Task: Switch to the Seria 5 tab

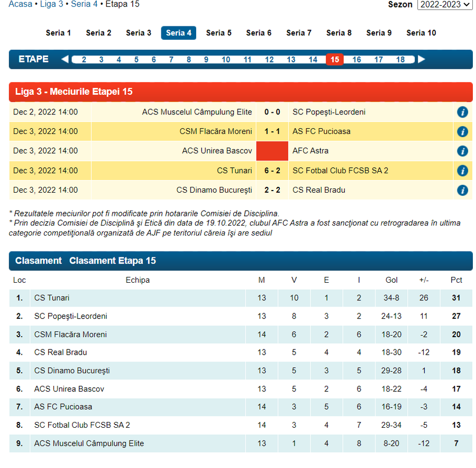Action: (218, 33)
